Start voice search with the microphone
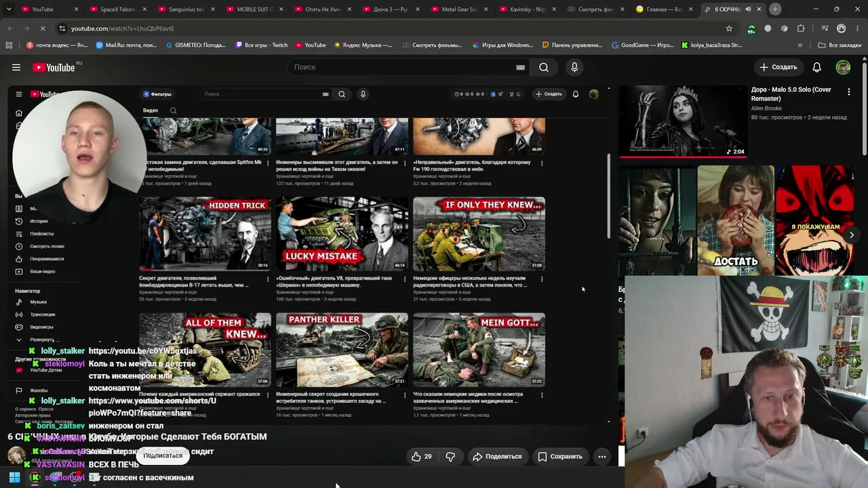The height and width of the screenshot is (488, 868). 574,67
